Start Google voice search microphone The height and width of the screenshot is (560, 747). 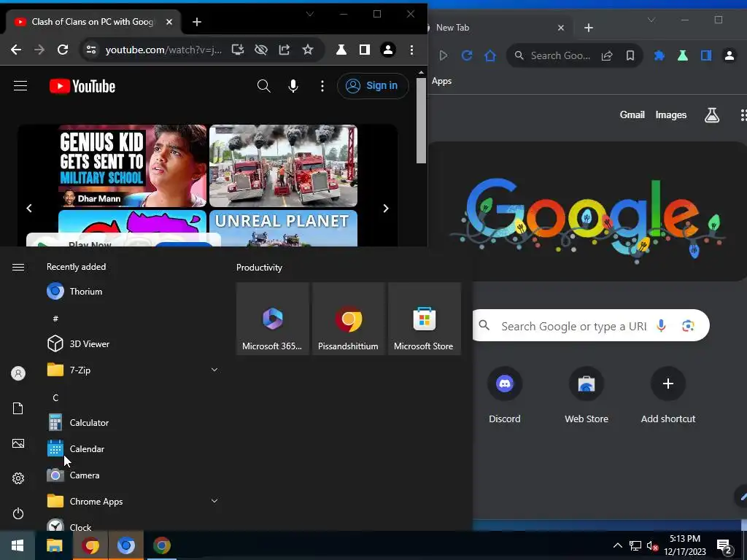(661, 326)
